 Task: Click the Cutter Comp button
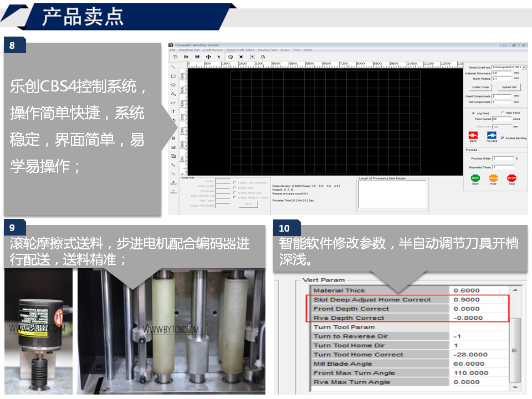(x=480, y=87)
